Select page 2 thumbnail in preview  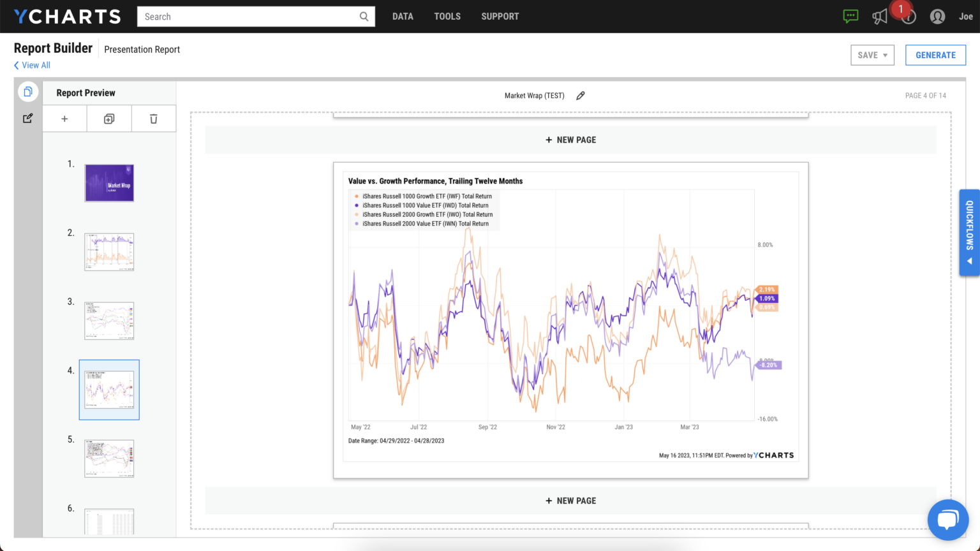pyautogui.click(x=109, y=252)
